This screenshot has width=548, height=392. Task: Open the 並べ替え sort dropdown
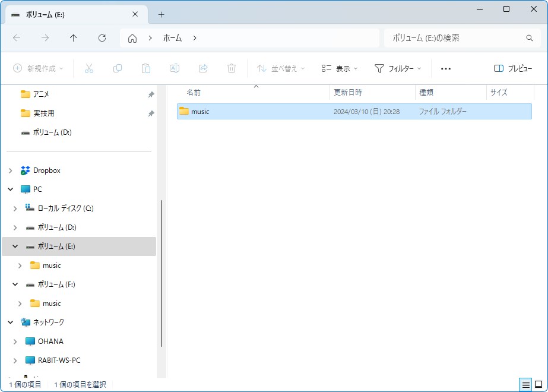[x=281, y=68]
